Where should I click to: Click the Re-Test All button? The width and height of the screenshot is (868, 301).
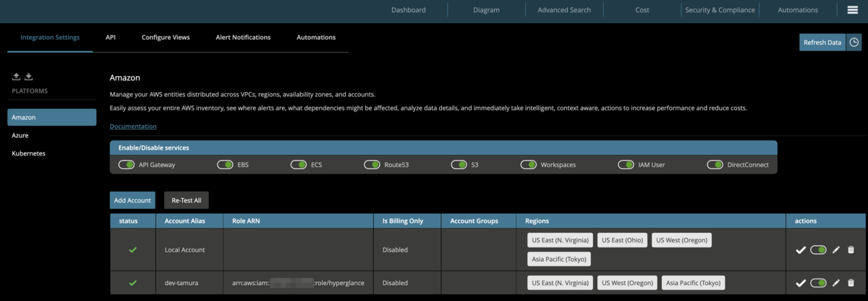pyautogui.click(x=187, y=200)
